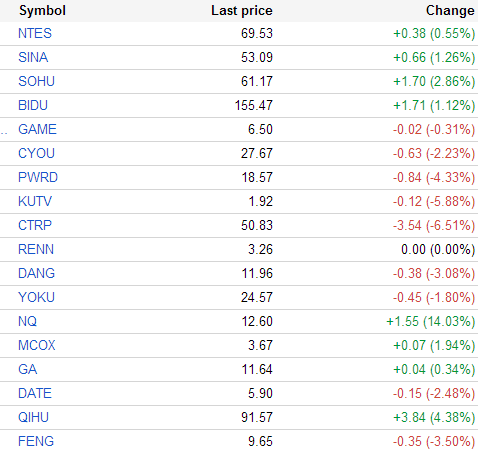Viewport: 478px width, 450px height.
Task: Open the KUTV stock link
Action: pyautogui.click(x=35, y=201)
